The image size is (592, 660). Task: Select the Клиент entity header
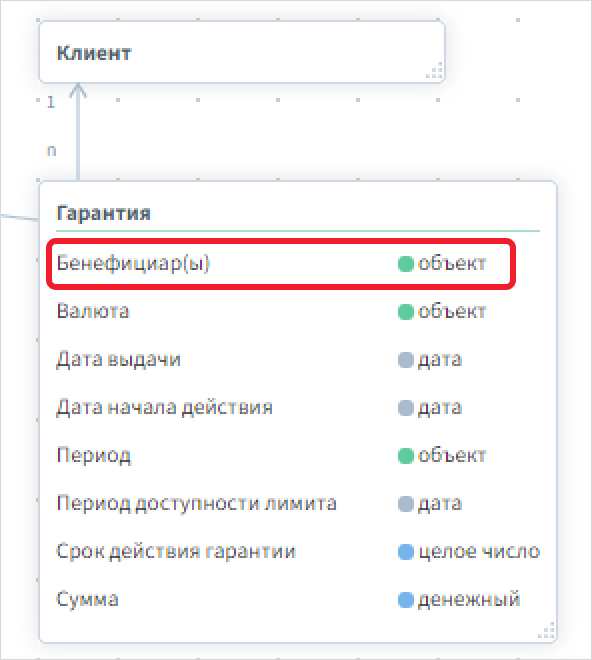pos(93,53)
